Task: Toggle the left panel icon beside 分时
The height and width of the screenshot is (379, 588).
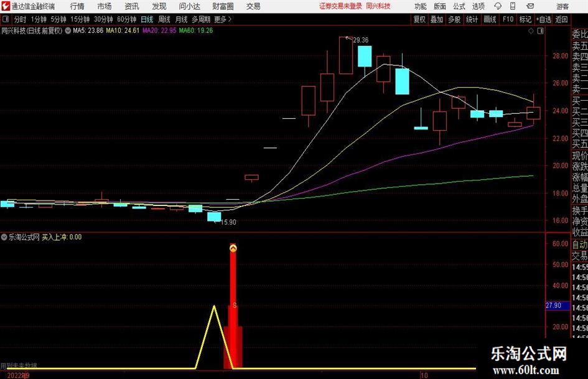Action: pyautogui.click(x=5, y=19)
